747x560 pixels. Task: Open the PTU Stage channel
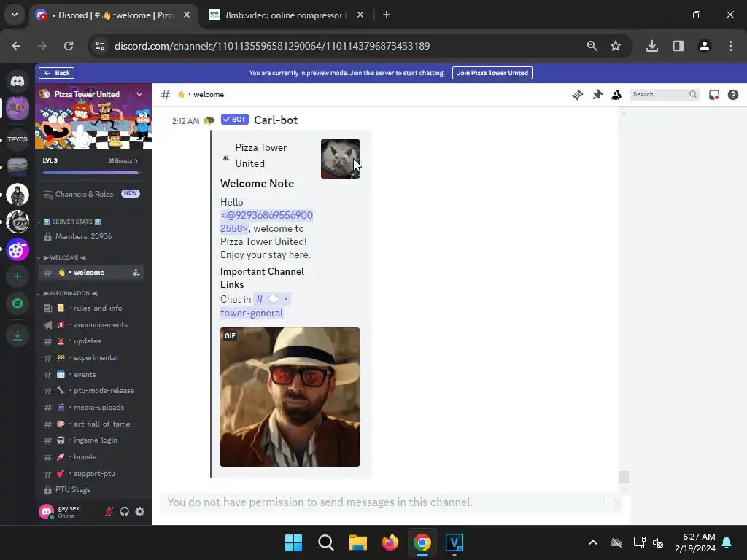(91, 489)
